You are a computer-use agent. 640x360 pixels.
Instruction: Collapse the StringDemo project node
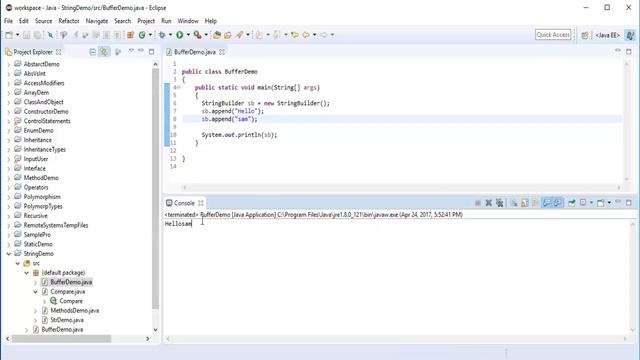[9, 254]
